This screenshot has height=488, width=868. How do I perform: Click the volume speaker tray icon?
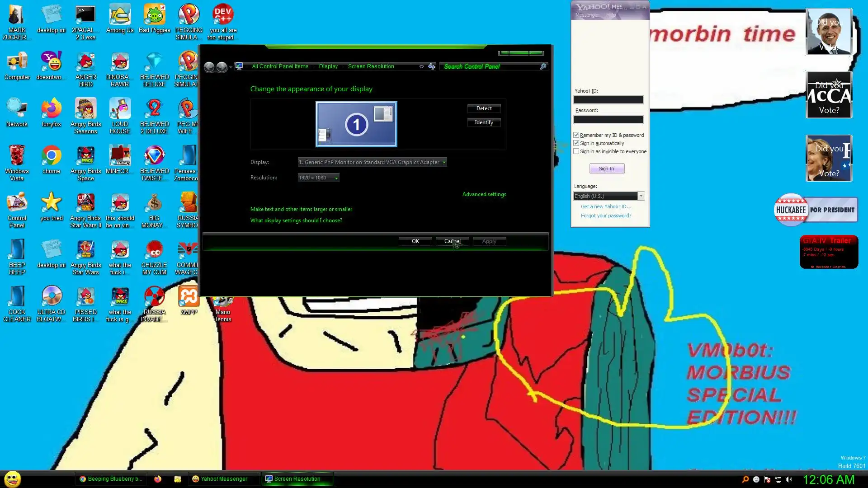789,479
